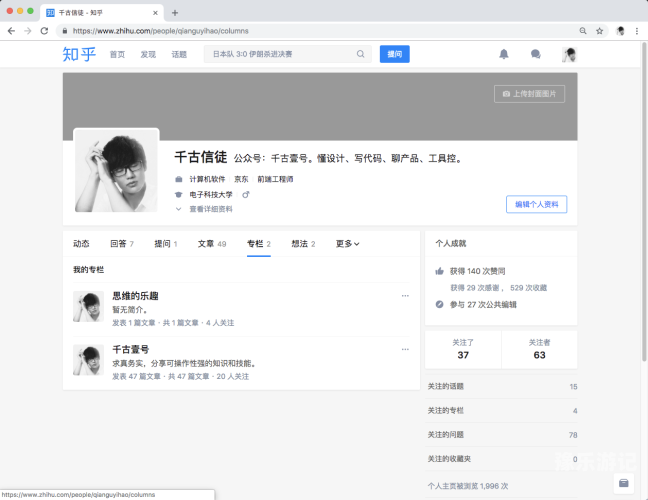Open 关注的话题
The height and width of the screenshot is (500, 648).
click(x=502, y=387)
